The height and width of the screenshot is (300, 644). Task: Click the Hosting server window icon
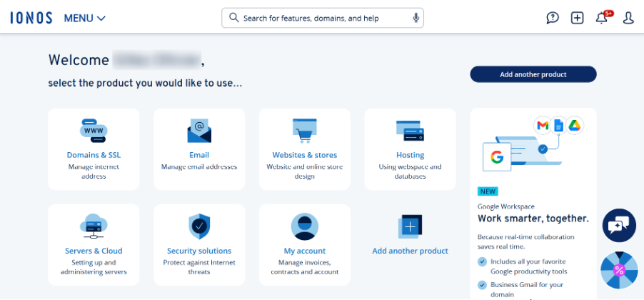(x=410, y=131)
